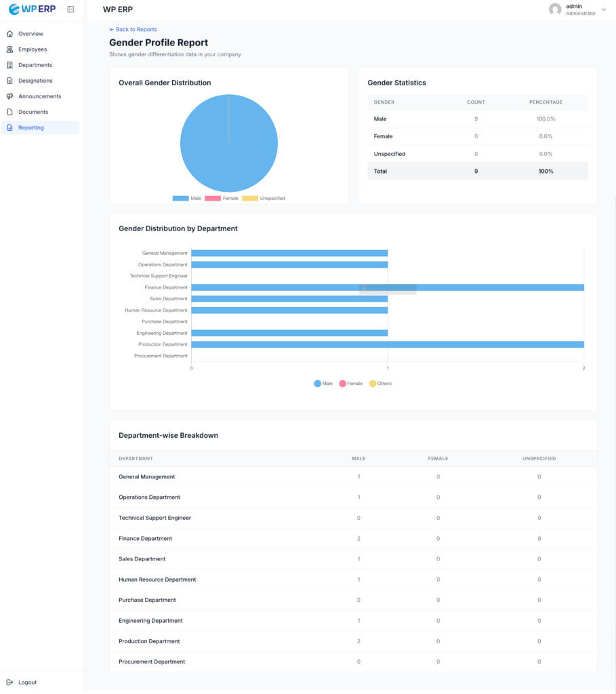Expand the admin account dropdown chevron
The width and height of the screenshot is (616, 694).
click(x=603, y=9)
